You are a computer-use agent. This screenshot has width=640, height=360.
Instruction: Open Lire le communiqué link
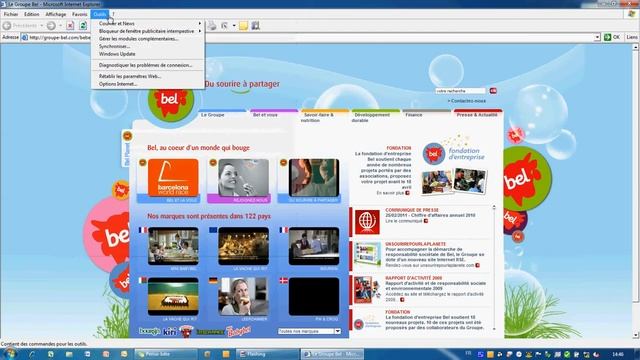407,221
